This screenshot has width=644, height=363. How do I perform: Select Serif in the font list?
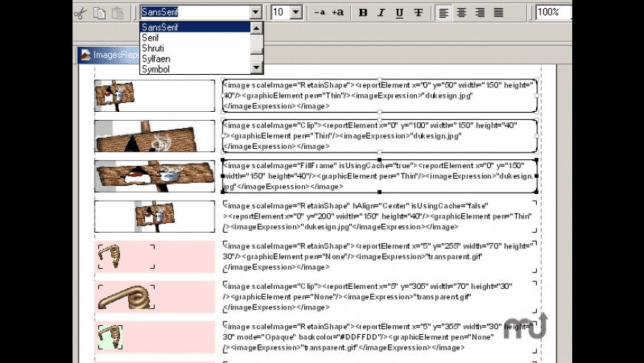(x=195, y=38)
